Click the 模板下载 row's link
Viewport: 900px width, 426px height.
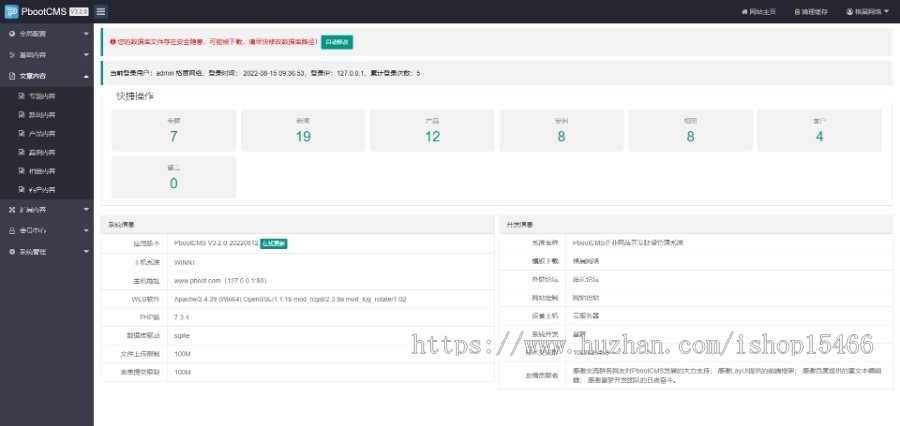(x=585, y=261)
